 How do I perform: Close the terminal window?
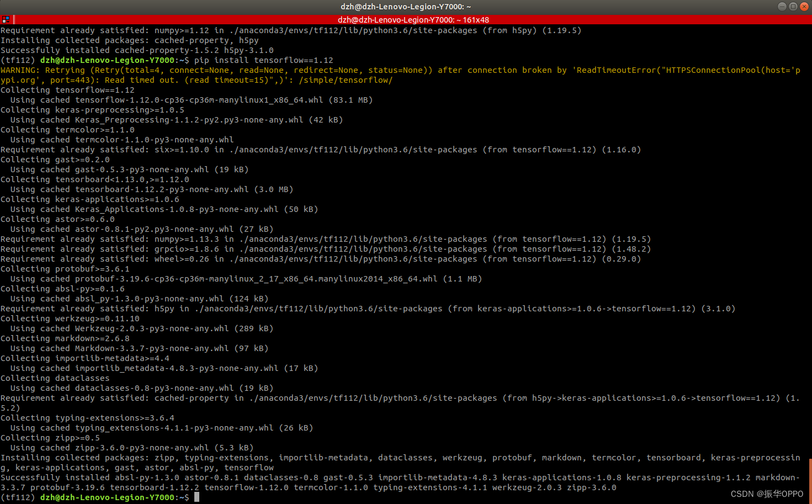click(804, 7)
